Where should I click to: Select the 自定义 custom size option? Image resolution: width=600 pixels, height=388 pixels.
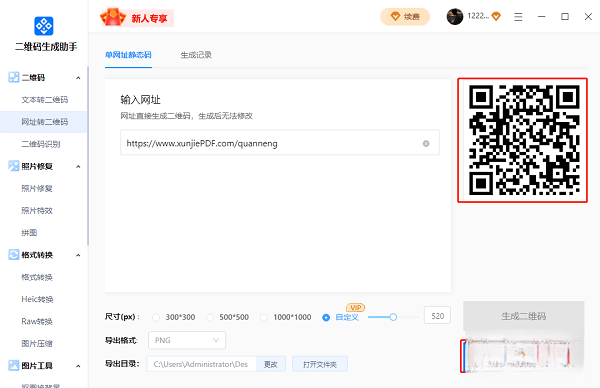326,317
